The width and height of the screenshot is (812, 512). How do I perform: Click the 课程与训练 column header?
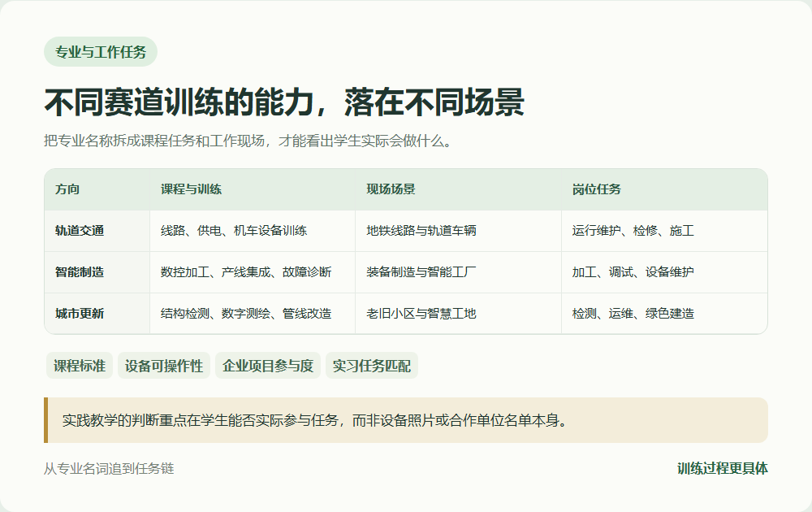(x=253, y=189)
